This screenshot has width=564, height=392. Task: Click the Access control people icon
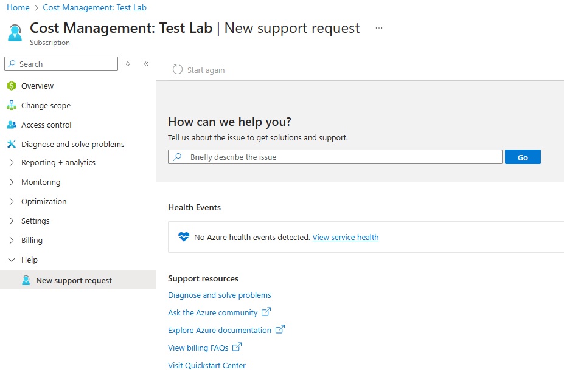coord(11,125)
